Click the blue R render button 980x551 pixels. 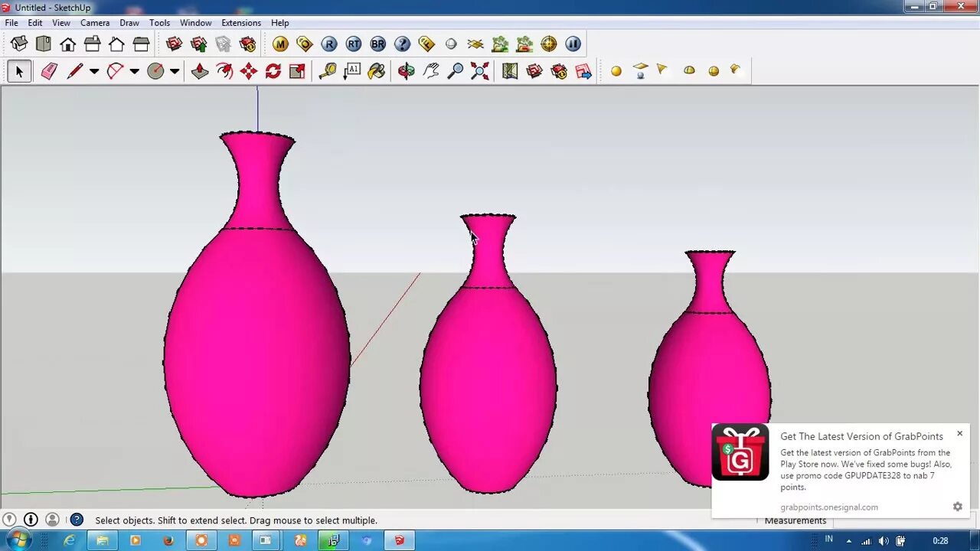tap(329, 44)
